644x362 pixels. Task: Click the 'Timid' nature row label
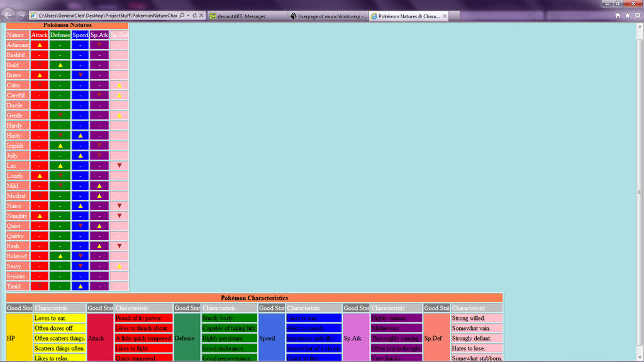coord(18,287)
